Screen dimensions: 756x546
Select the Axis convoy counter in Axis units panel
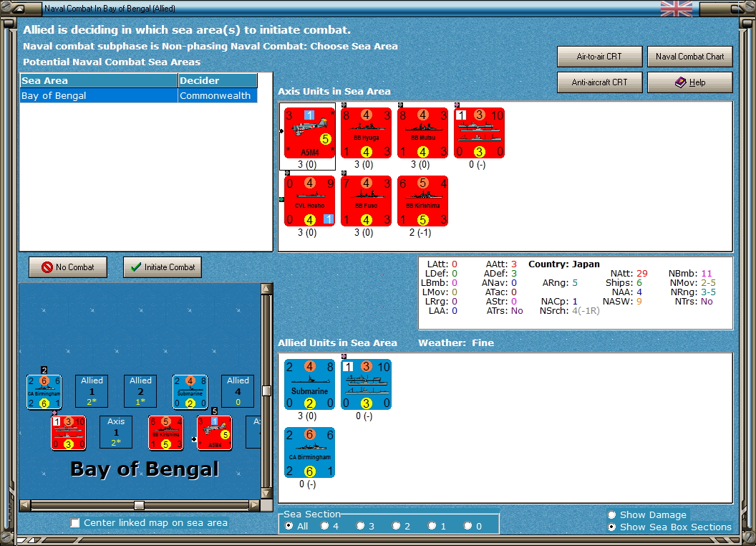(479, 133)
